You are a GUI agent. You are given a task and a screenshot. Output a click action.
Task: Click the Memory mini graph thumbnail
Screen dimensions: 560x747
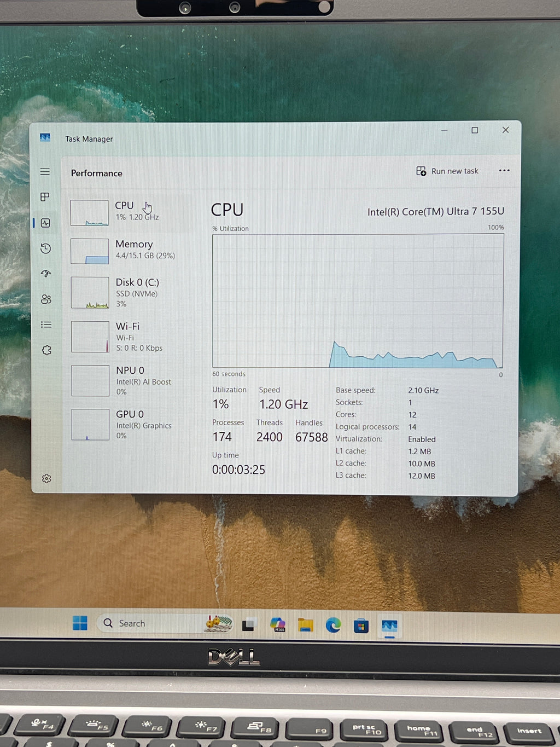coord(90,251)
